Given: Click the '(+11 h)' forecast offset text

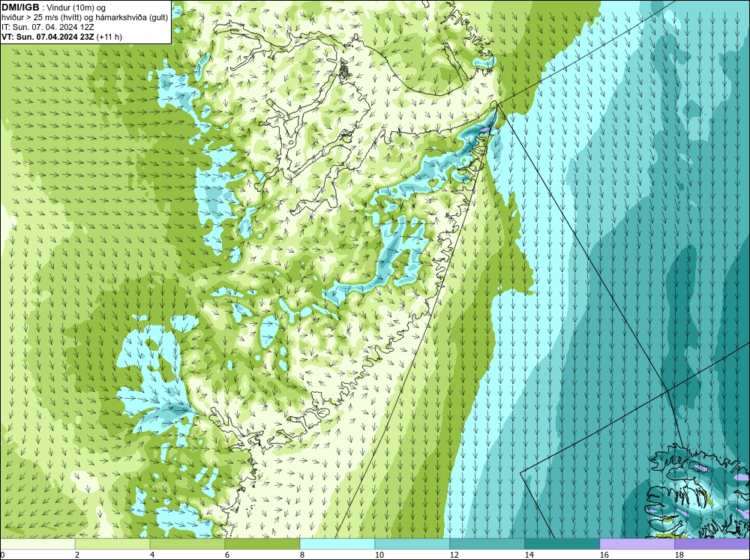Looking at the screenshot, I should pos(109,37).
